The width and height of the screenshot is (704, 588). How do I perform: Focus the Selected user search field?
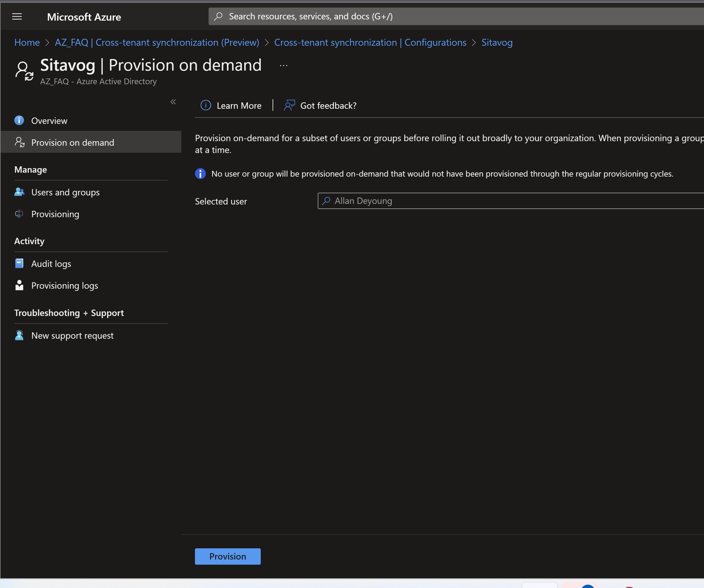[x=511, y=201]
